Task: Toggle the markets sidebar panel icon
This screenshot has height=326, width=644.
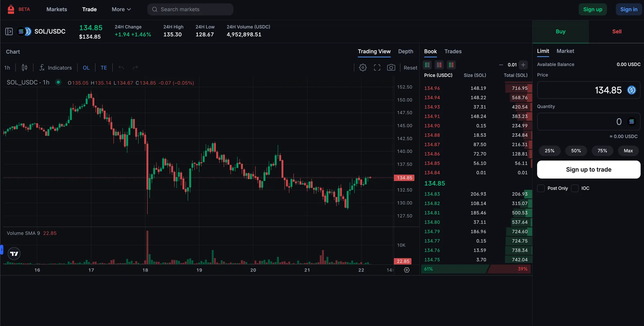Action: point(9,32)
